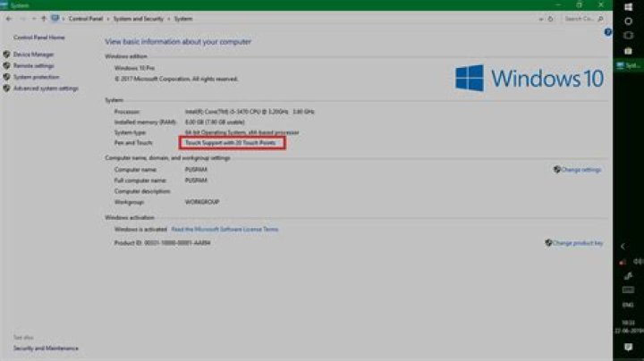Open the blue Help question mark
644x361 pixels.
tap(608, 32)
